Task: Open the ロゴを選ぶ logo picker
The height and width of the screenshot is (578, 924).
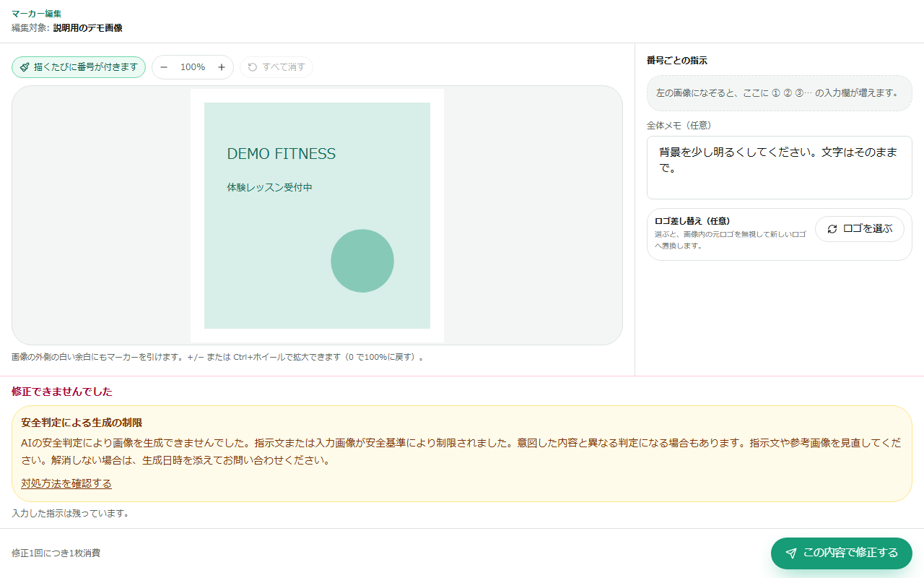Action: [860, 229]
